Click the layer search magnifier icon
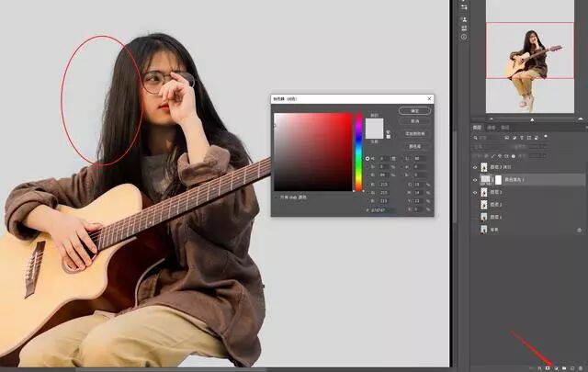The width and height of the screenshot is (588, 372). [x=476, y=138]
